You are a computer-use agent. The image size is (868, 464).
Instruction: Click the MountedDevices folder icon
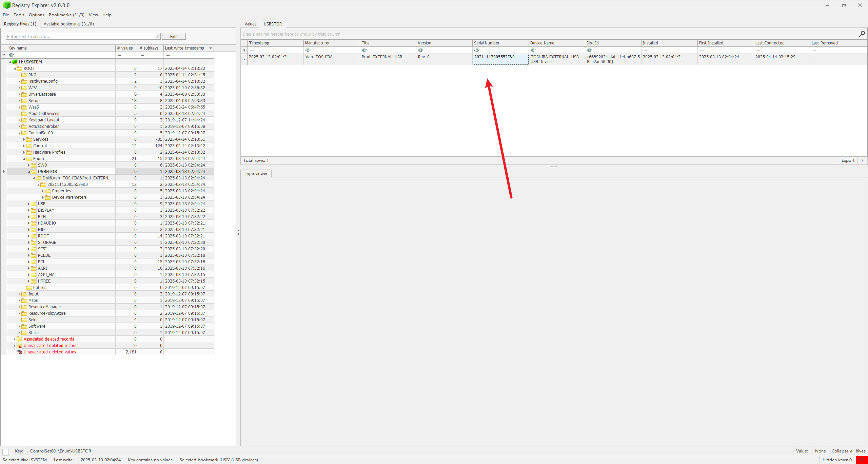[24, 114]
